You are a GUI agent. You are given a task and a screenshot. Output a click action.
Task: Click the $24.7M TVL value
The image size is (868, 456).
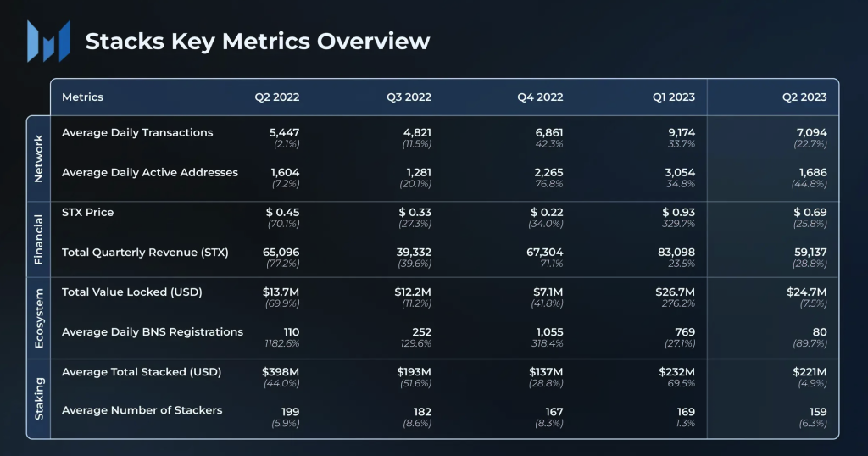(807, 292)
